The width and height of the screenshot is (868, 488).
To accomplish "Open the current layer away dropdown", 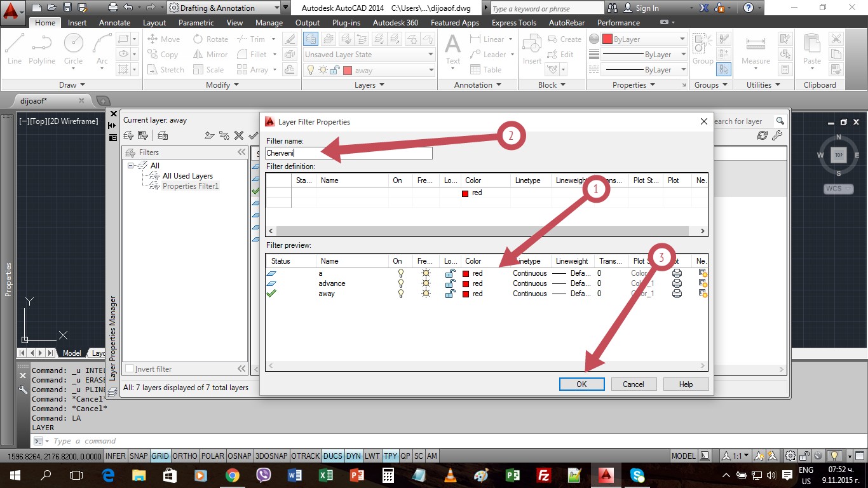I will 369,70.
